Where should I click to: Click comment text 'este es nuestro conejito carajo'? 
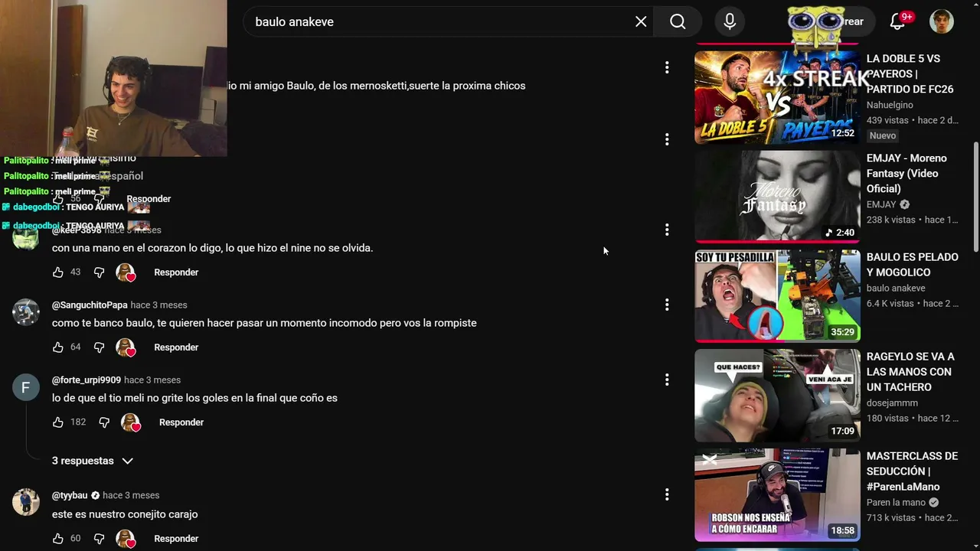tap(125, 514)
